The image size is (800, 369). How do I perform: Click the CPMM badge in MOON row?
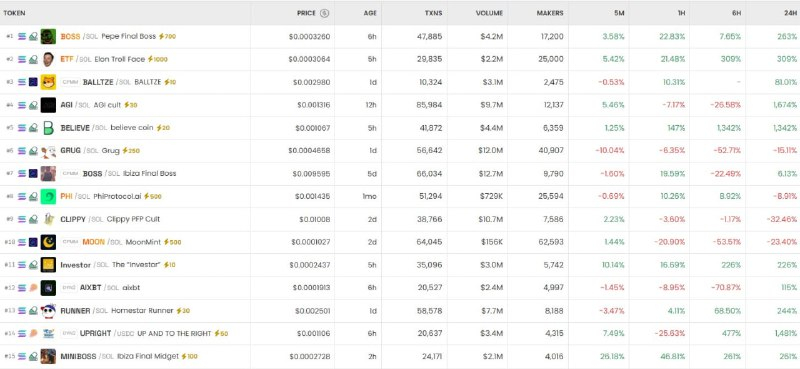(x=70, y=242)
